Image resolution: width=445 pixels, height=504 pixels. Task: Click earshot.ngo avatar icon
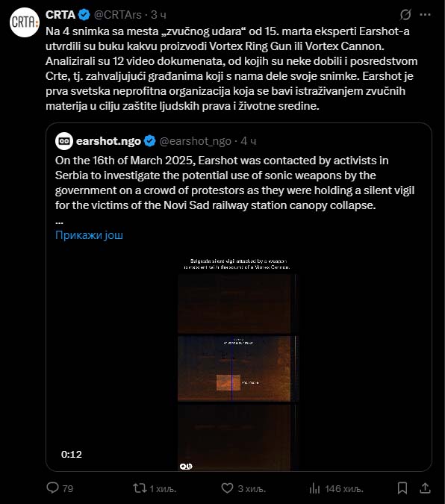64,141
